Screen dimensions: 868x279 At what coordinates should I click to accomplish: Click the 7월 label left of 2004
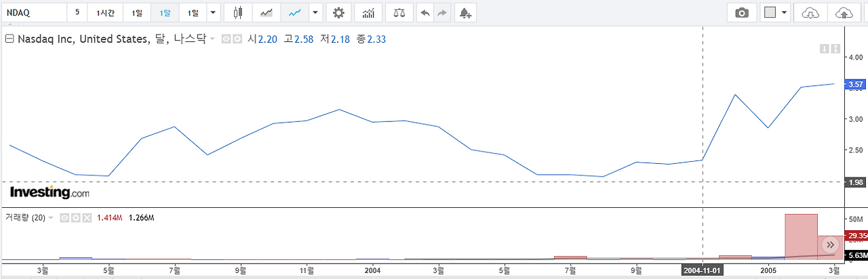point(175,270)
